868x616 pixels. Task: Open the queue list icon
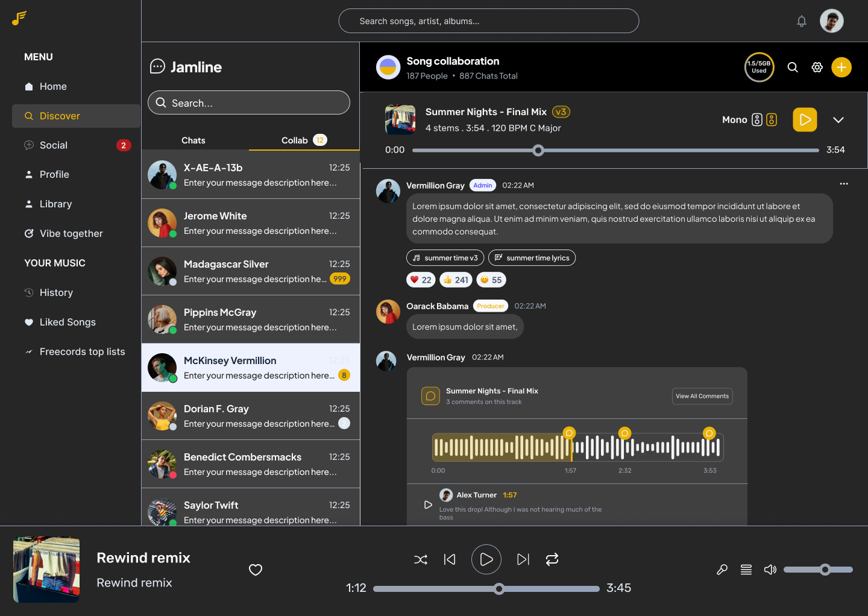[746, 570]
